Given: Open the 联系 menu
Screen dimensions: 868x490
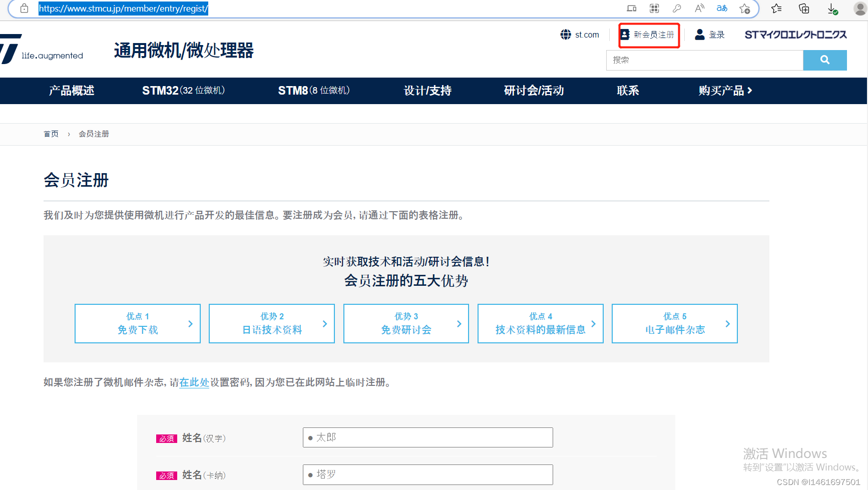Looking at the screenshot, I should pyautogui.click(x=628, y=91).
